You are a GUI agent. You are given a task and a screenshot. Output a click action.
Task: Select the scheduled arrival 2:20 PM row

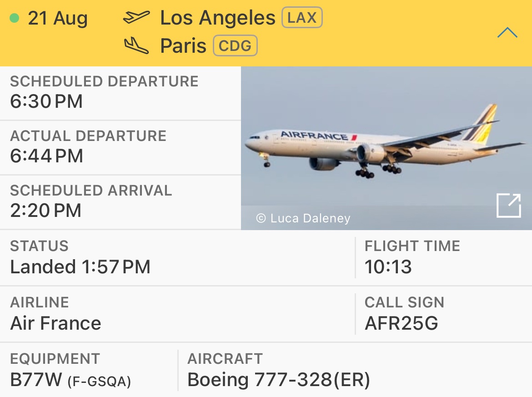120,202
